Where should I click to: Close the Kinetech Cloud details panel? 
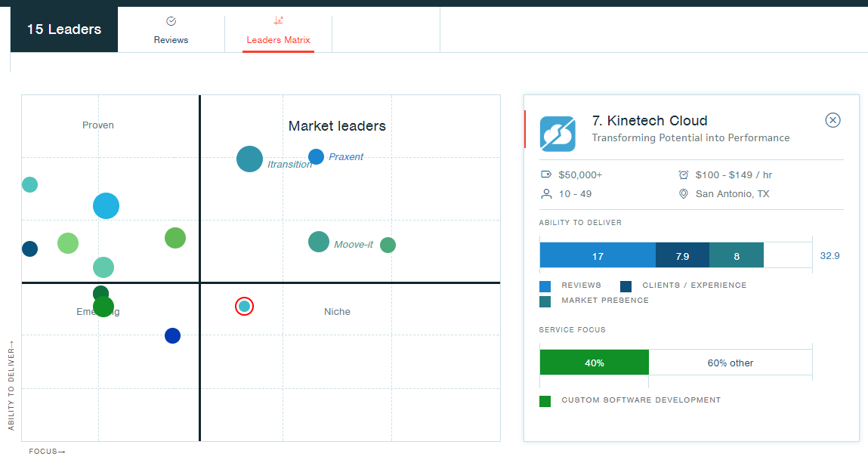[832, 120]
